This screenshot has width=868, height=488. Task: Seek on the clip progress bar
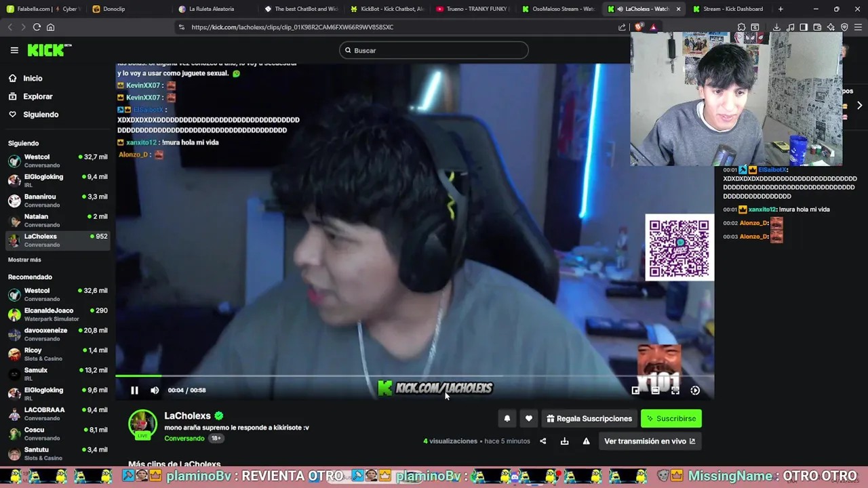click(414, 376)
